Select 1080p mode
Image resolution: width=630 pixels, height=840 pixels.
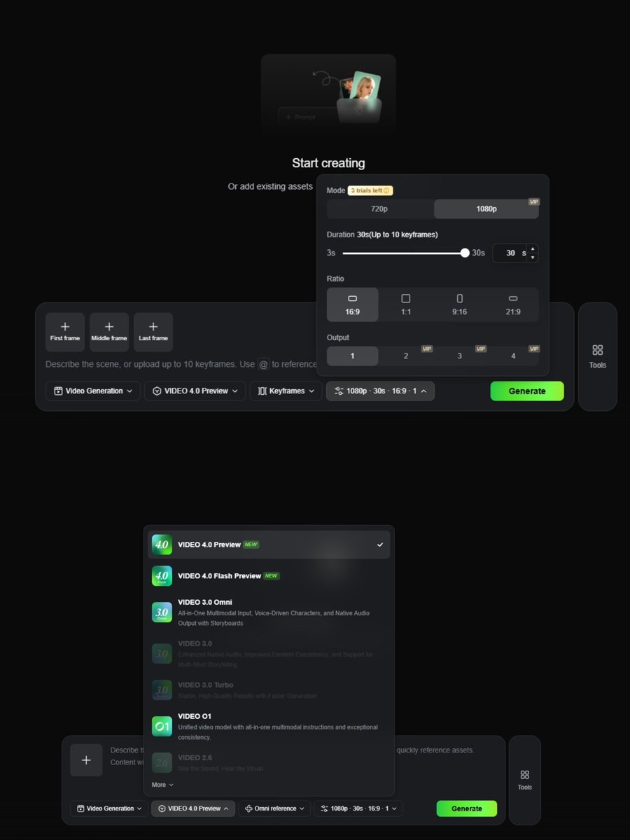click(x=486, y=209)
